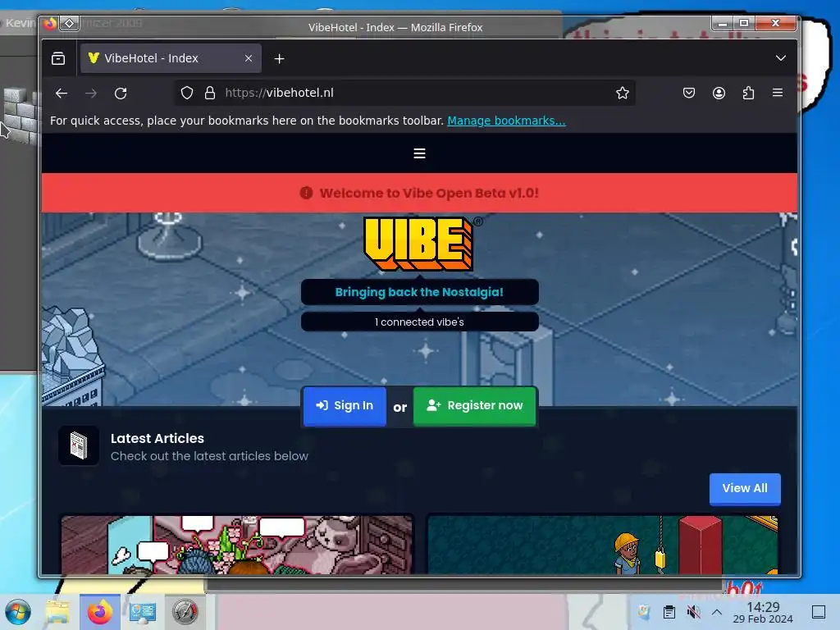
Task: Expand the list all tabs chevron
Action: pyautogui.click(x=781, y=58)
